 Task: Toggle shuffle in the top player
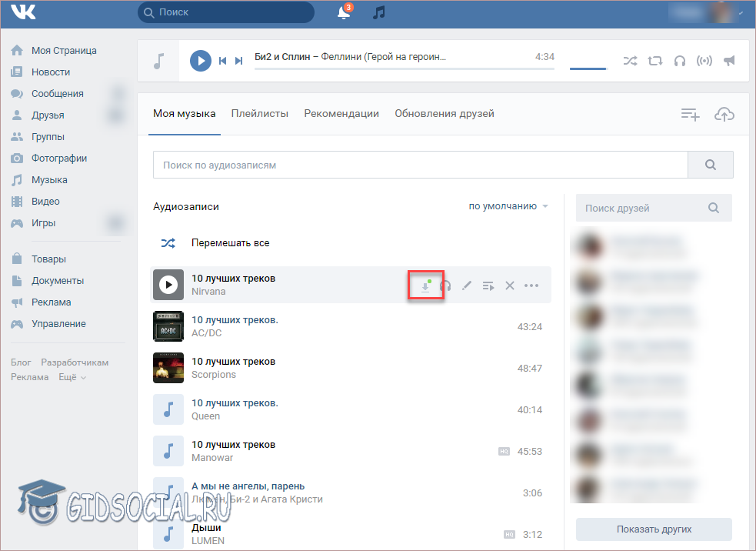point(630,61)
